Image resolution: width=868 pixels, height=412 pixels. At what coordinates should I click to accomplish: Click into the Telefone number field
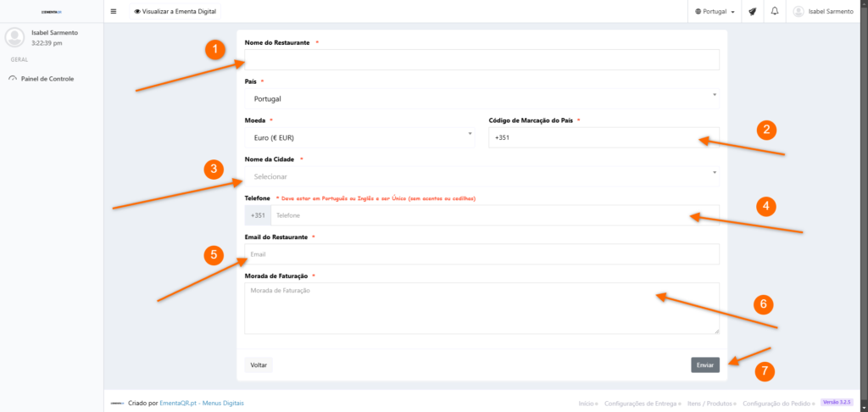point(494,215)
